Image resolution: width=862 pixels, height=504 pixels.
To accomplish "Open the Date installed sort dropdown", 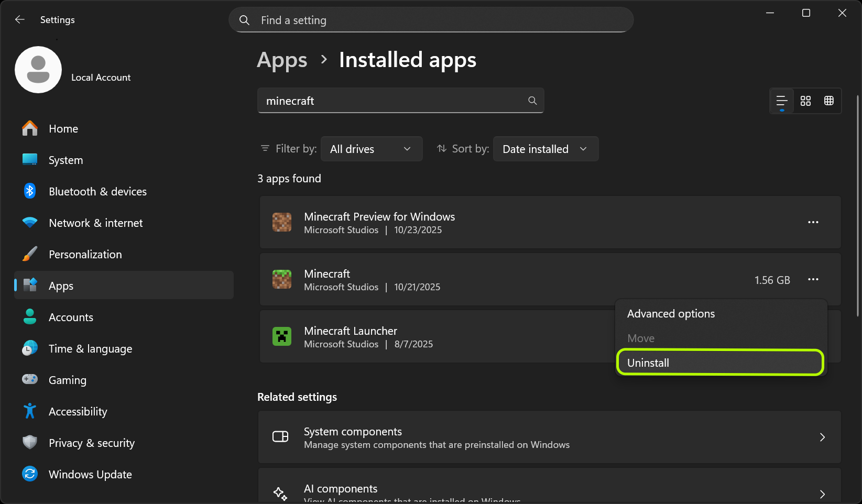I will pos(545,149).
